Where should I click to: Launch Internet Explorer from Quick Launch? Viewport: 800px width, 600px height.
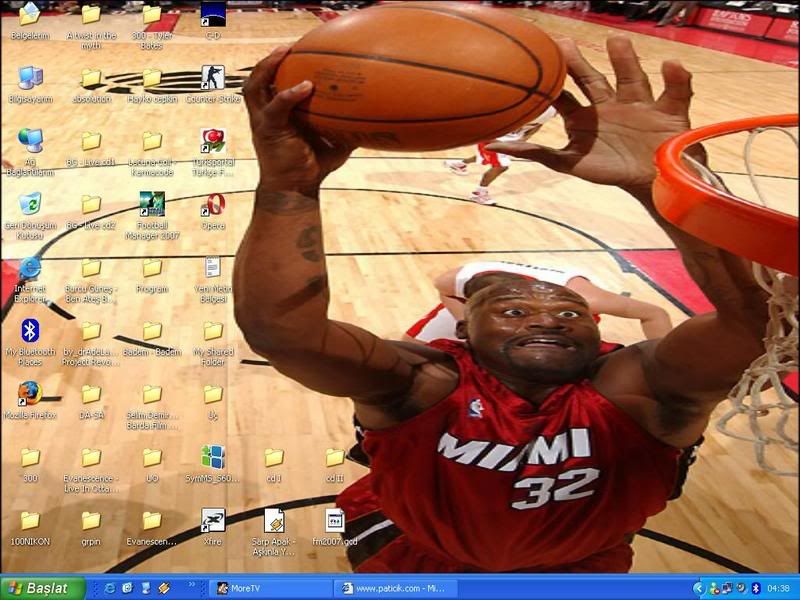click(110, 588)
